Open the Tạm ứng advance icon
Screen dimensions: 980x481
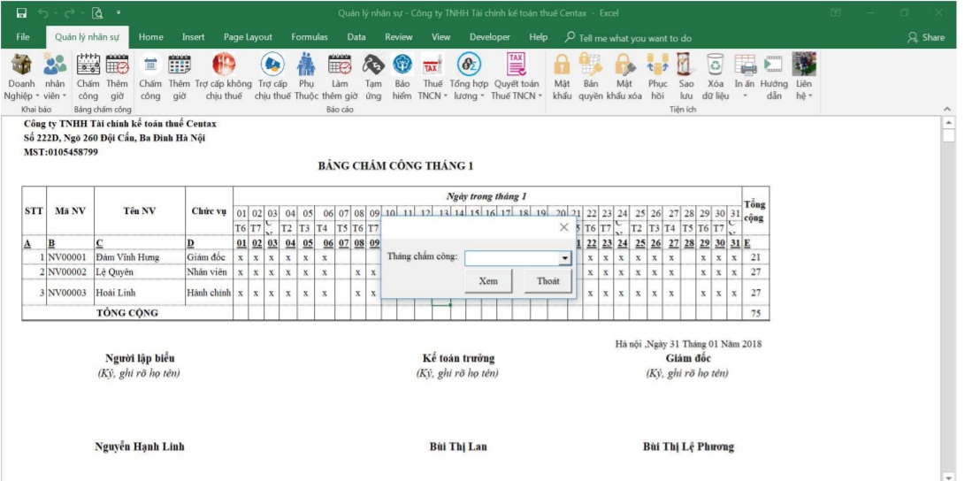click(x=373, y=65)
